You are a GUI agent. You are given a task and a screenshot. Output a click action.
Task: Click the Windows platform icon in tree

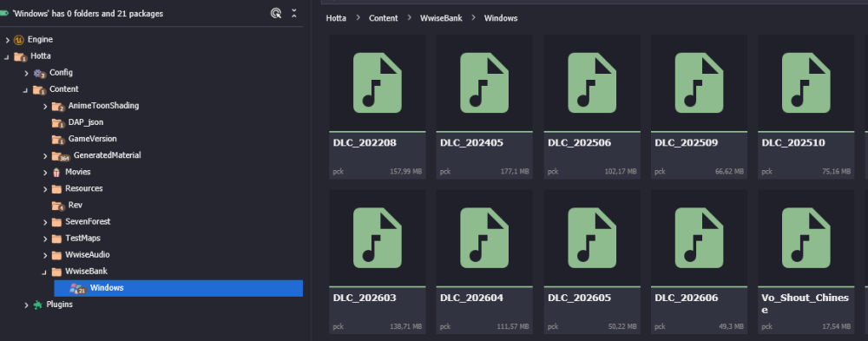tap(77, 288)
